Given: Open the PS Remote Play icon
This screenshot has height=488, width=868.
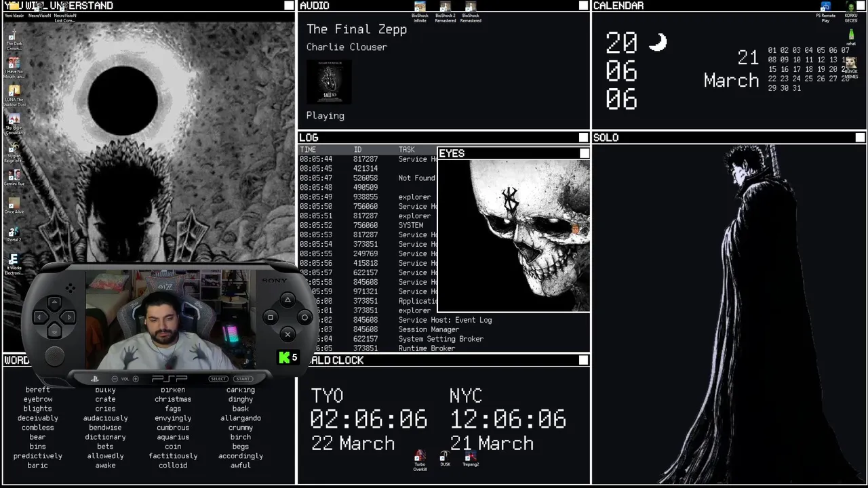Looking at the screenshot, I should [825, 12].
